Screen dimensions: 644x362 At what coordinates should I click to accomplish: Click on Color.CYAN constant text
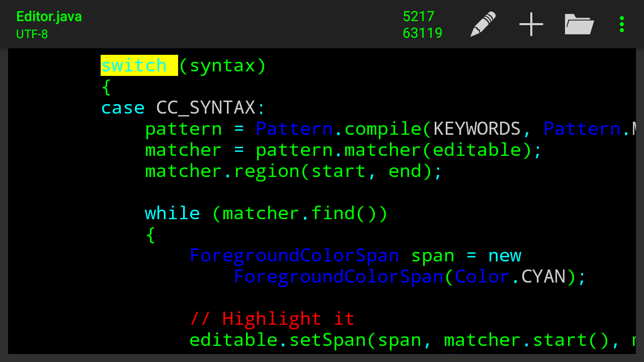coord(543,277)
